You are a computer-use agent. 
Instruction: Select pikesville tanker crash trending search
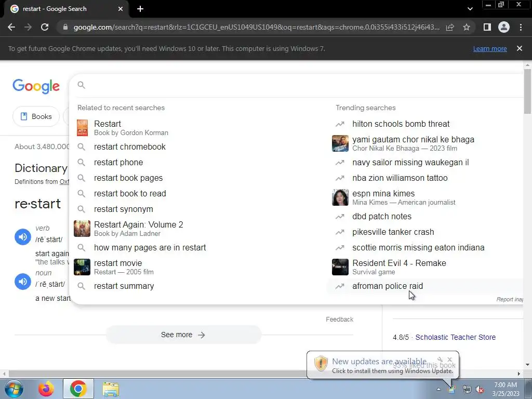coord(426,232)
